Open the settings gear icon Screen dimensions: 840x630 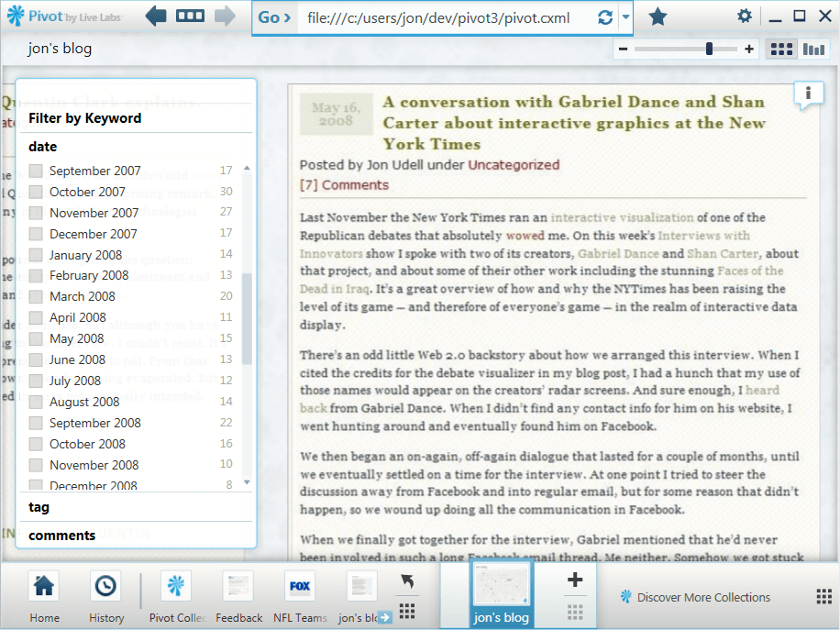click(x=744, y=17)
